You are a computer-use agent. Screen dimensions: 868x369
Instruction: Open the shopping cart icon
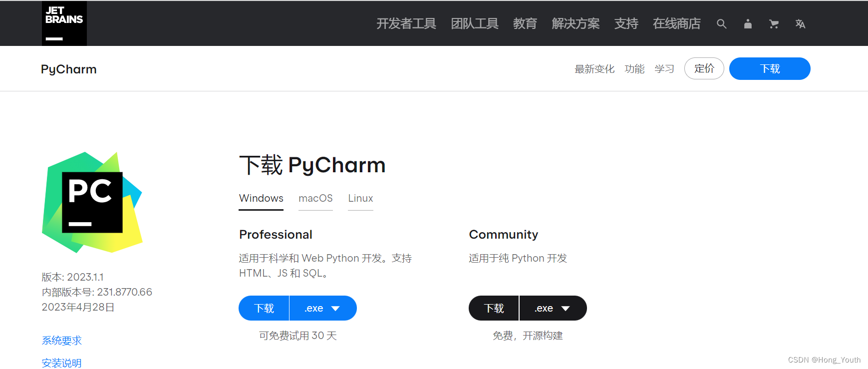[774, 23]
